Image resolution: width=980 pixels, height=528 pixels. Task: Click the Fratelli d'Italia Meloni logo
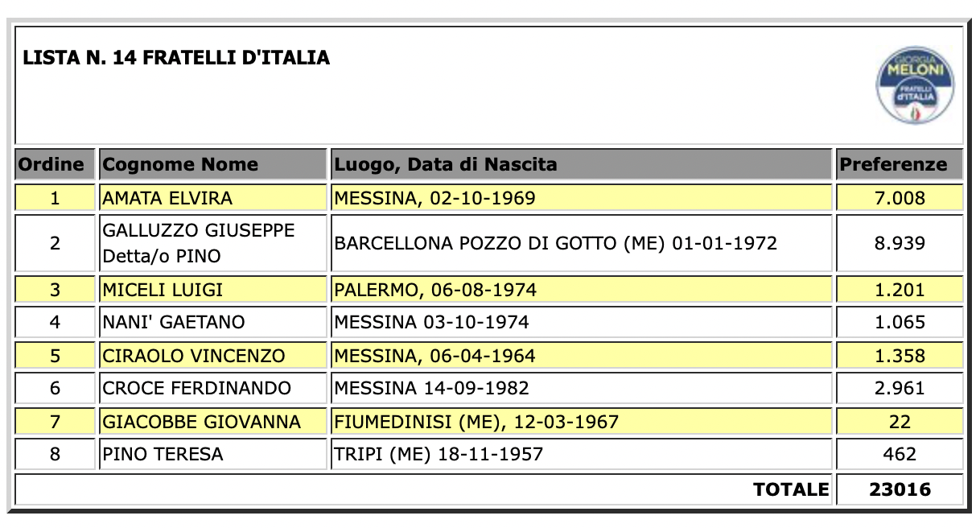coord(916,85)
